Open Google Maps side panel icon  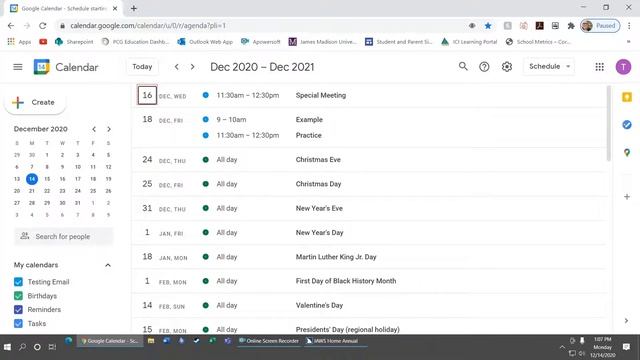[x=627, y=152]
